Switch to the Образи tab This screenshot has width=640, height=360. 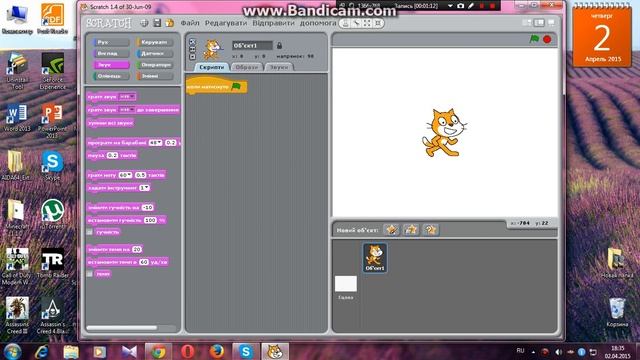point(247,67)
